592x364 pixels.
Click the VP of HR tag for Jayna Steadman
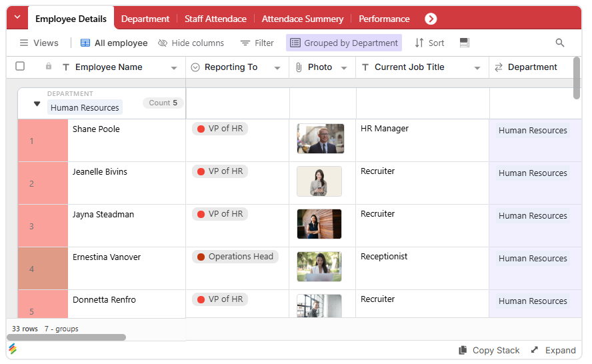220,214
